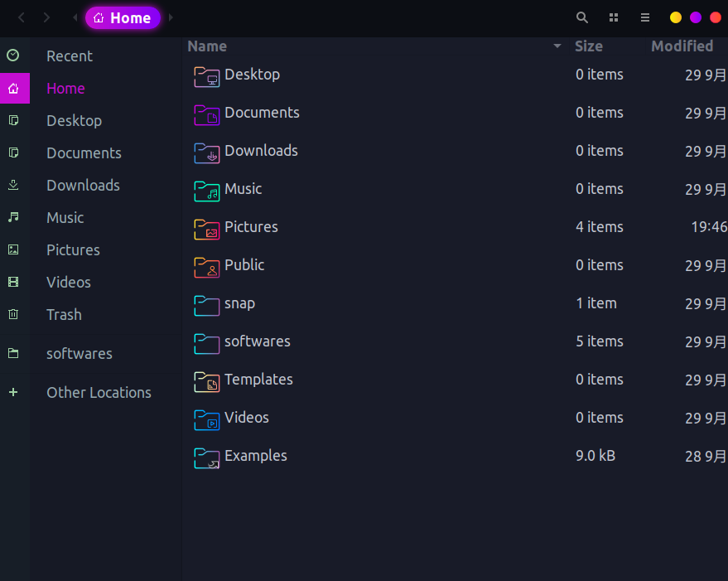
Task: Click the Templates folder name
Action: pos(258,380)
